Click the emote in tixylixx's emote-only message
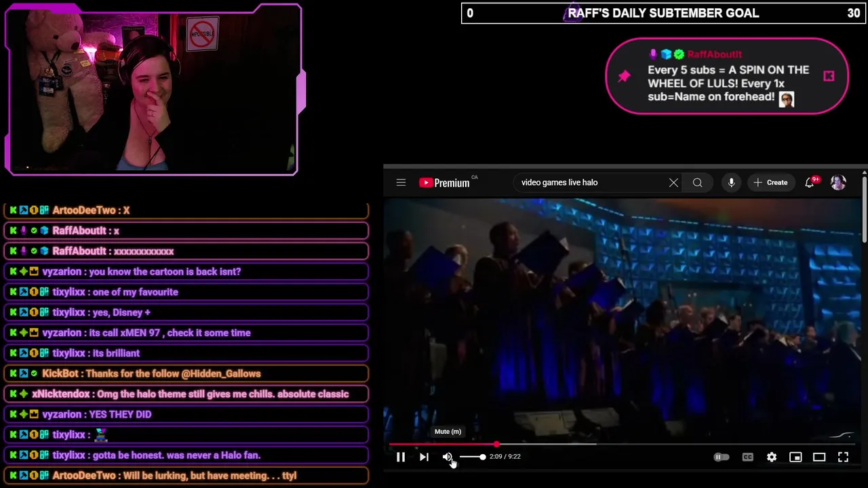Screen dimensions: 868x488 (x=100, y=434)
